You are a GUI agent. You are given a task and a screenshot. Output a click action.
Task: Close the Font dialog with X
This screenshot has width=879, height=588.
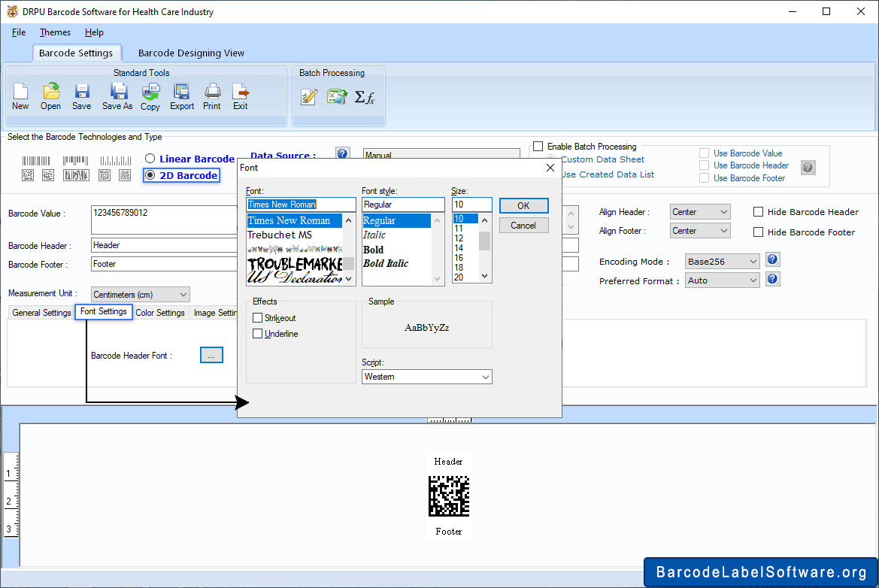point(550,168)
